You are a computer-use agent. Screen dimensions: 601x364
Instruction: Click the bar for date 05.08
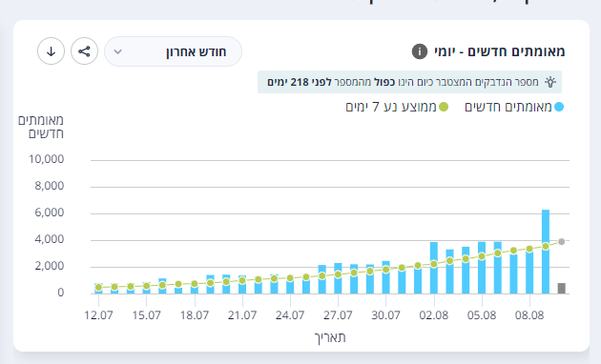[x=482, y=268]
